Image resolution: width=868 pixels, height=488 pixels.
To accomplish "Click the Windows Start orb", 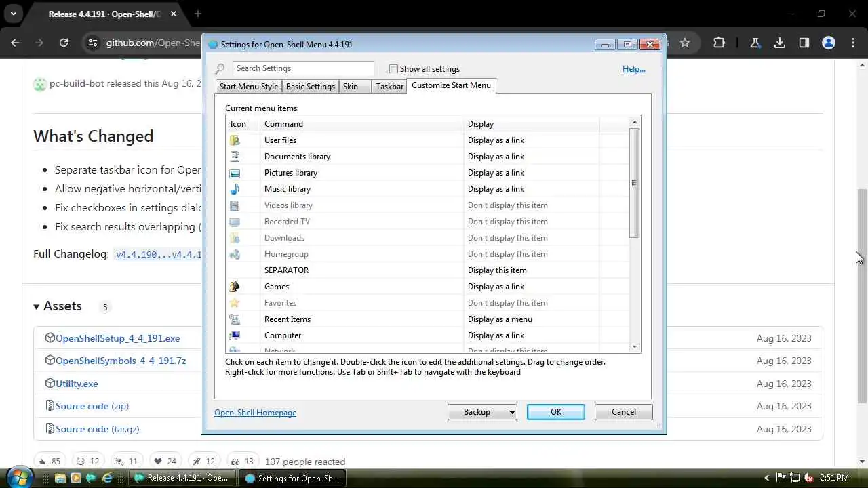I will pos(18,476).
